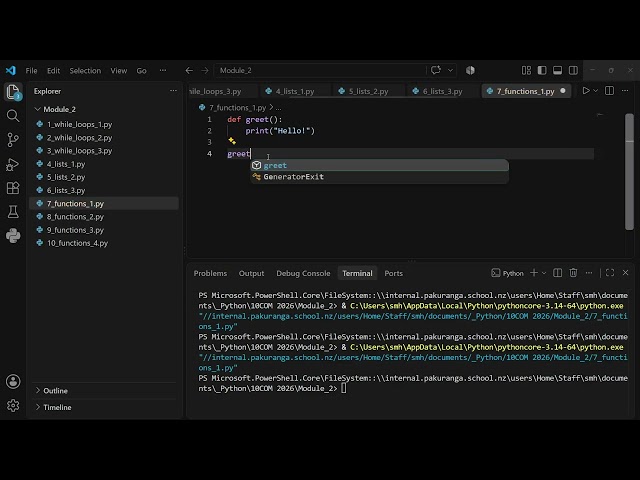Open the new terminal launch profile dropdown
The height and width of the screenshot is (480, 640).
[x=544, y=273]
